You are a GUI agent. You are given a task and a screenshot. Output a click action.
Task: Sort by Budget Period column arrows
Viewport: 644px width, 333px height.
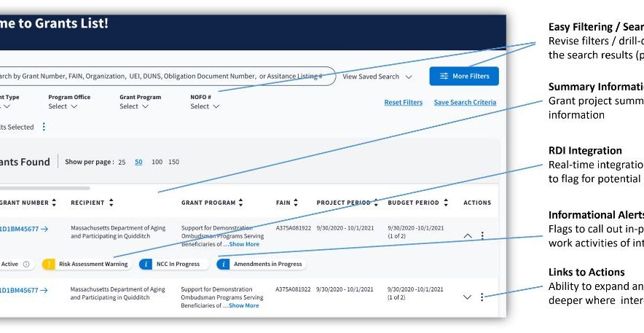click(446, 203)
